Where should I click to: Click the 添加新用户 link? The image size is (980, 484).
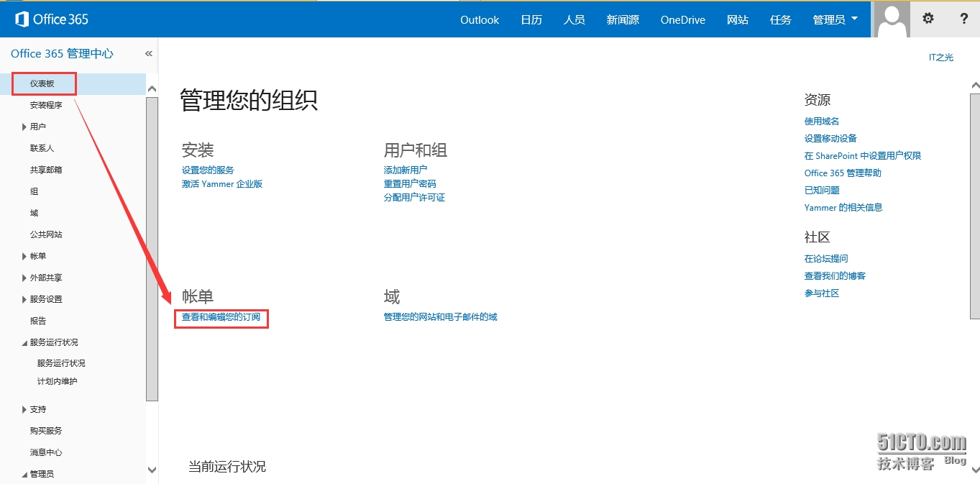click(x=406, y=170)
